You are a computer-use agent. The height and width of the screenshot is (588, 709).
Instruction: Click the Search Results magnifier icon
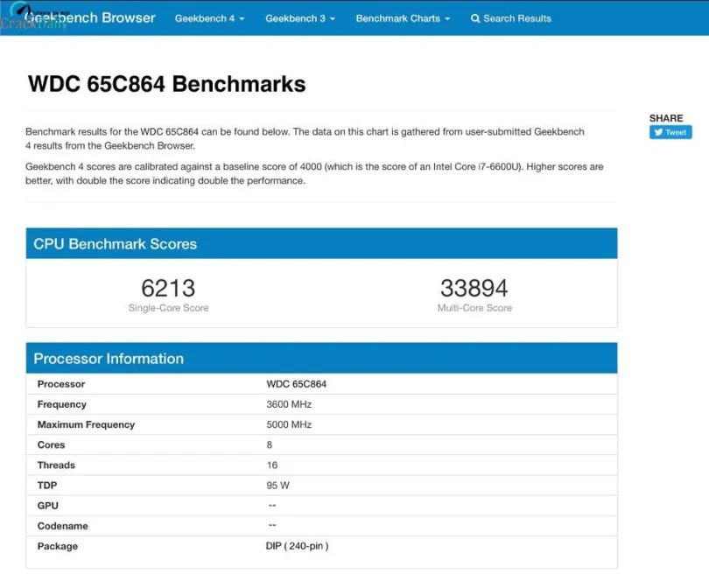click(475, 18)
